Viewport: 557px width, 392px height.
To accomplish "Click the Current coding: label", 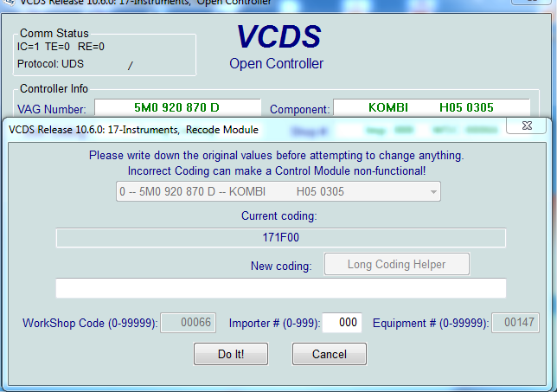I will (x=278, y=216).
